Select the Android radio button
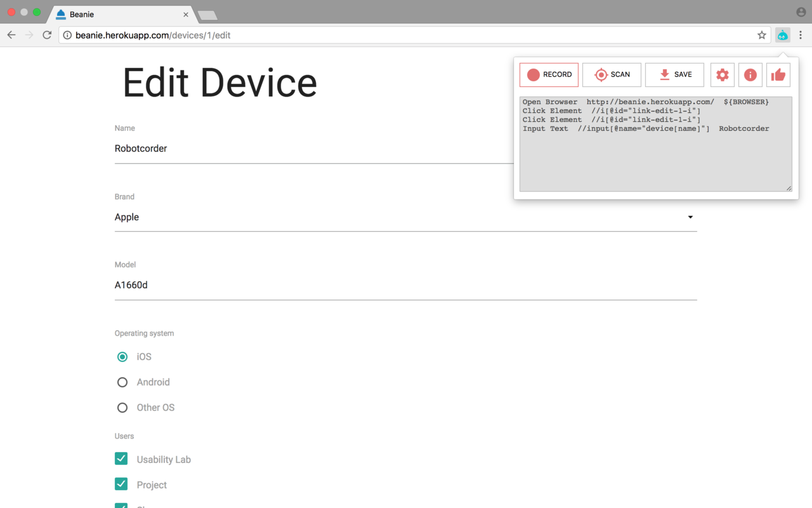 point(122,382)
